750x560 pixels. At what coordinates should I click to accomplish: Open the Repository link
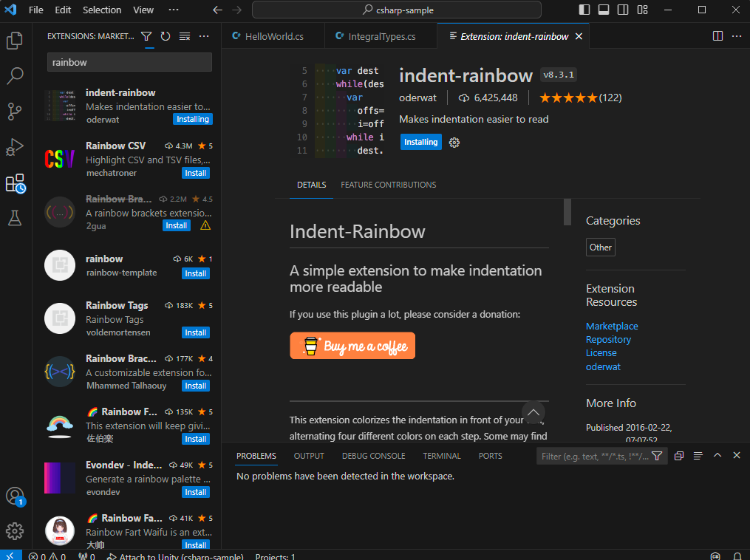tap(608, 340)
